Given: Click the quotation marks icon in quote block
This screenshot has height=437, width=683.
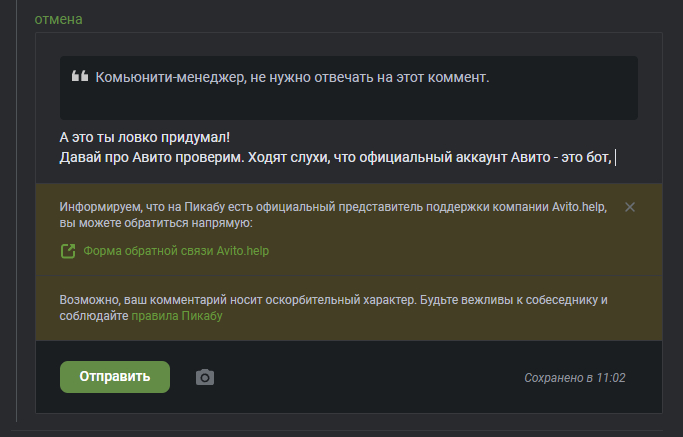Looking at the screenshot, I should tap(80, 77).
